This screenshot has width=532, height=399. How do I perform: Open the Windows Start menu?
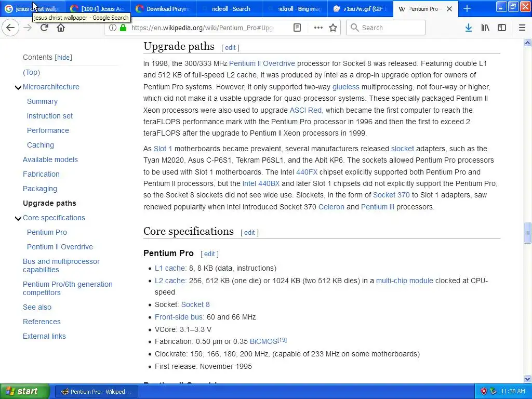(25, 392)
